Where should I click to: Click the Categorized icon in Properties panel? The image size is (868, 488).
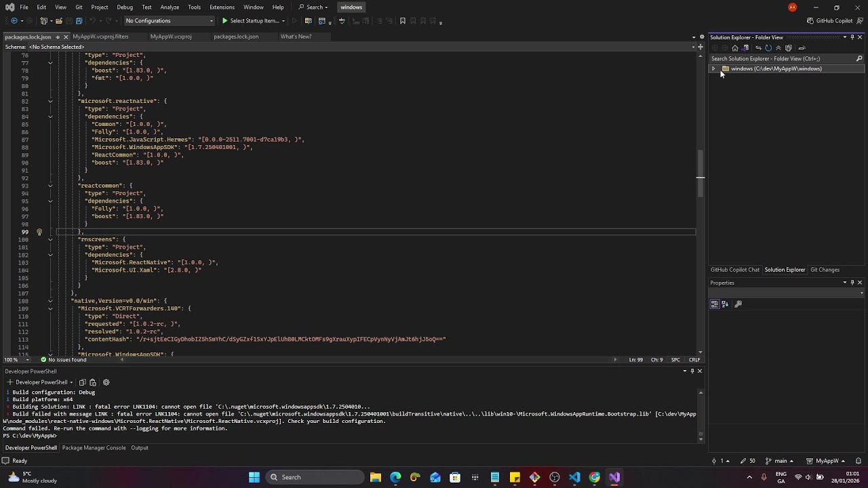pos(715,304)
